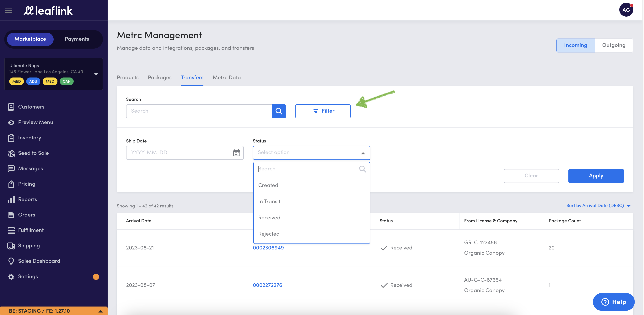The width and height of the screenshot is (644, 315).
Task: Click the From License & Company header
Action: pyautogui.click(x=491, y=221)
